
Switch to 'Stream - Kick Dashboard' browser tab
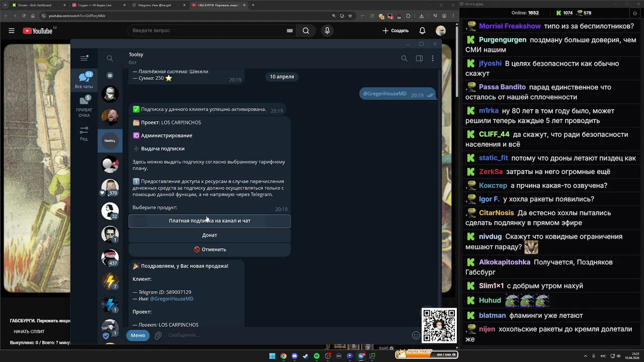(x=38, y=5)
